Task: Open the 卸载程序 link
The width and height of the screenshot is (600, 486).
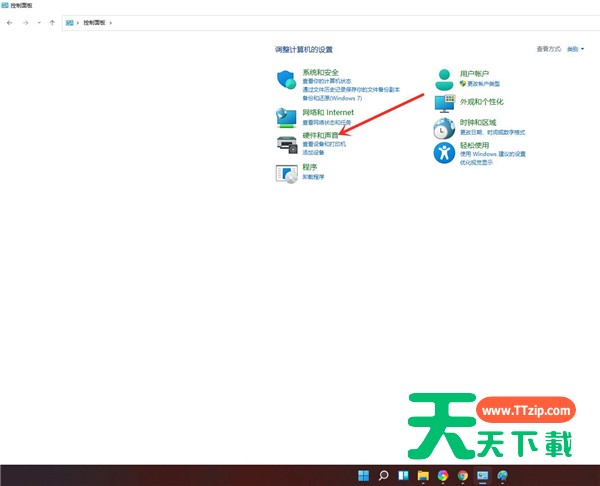Action: click(x=313, y=177)
